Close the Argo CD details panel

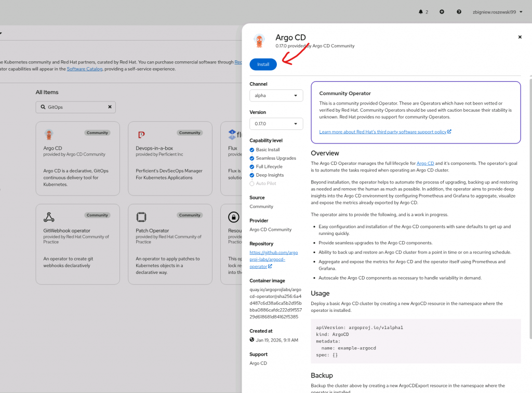coord(520,37)
